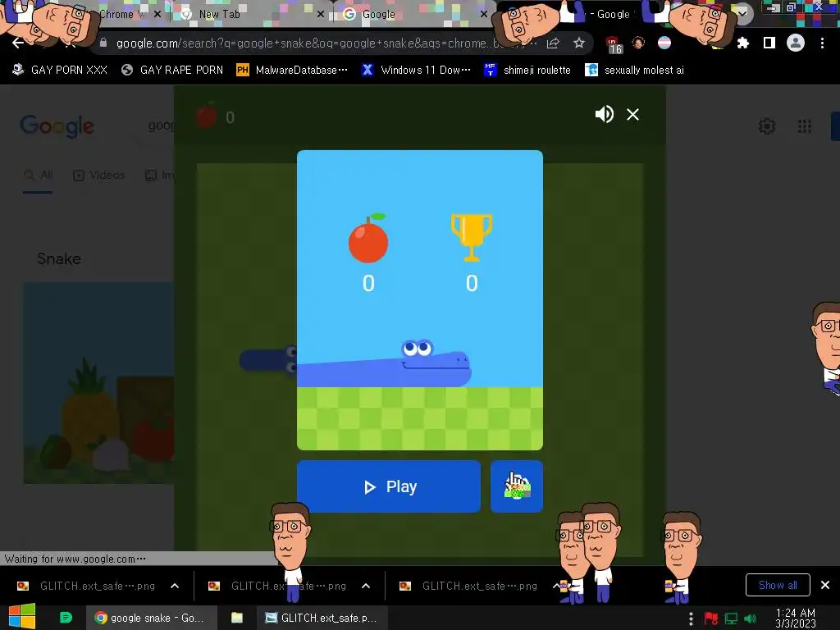This screenshot has height=630, width=840.
Task: Mute the Snake game sound
Action: point(605,114)
